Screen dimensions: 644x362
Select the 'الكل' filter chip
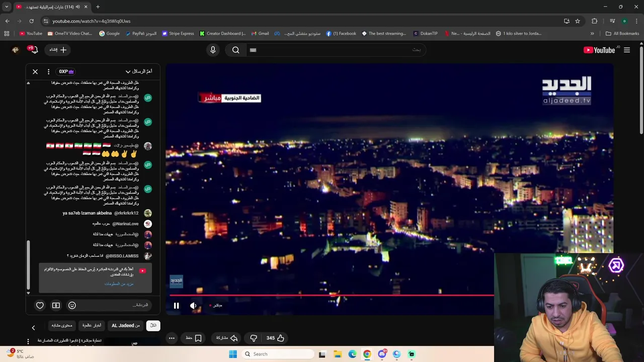point(153,325)
